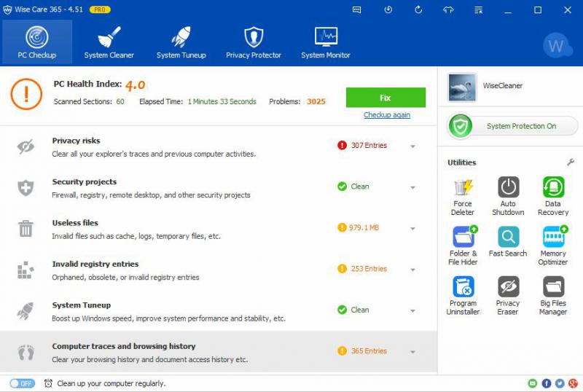Image resolution: width=583 pixels, height=392 pixels.
Task: Click the orange exclamation health warning icon
Action: pos(26,94)
